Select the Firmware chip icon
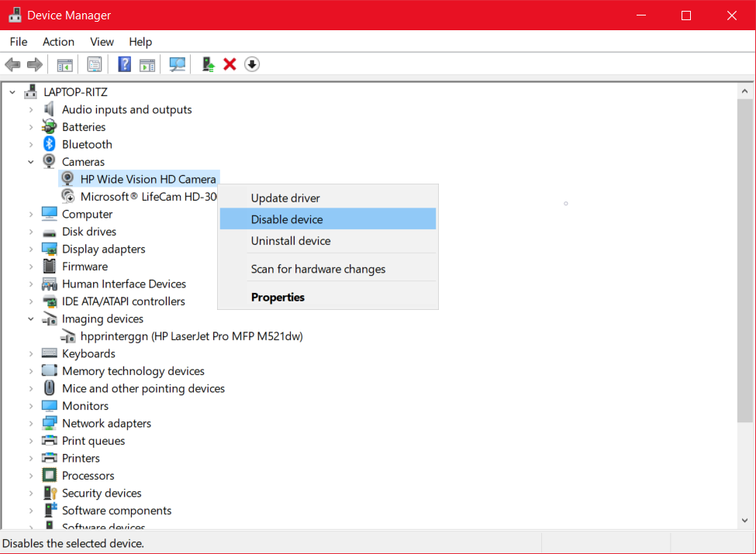756x554 pixels. click(49, 266)
